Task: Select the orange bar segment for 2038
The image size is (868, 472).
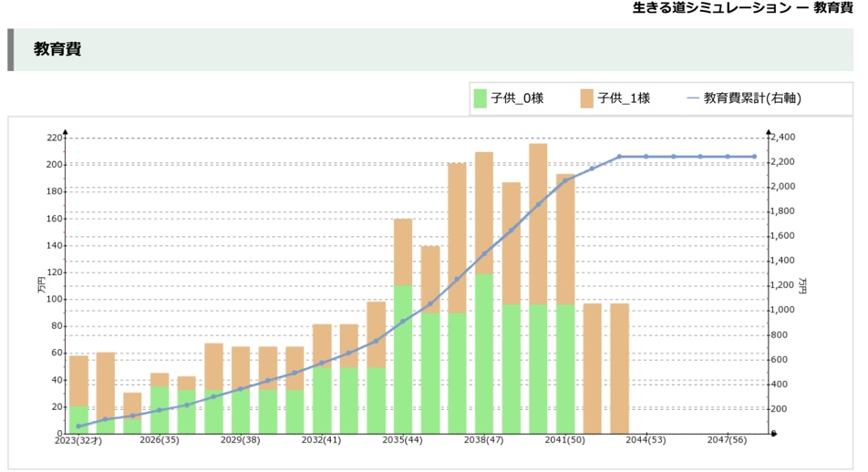Action: (484, 212)
